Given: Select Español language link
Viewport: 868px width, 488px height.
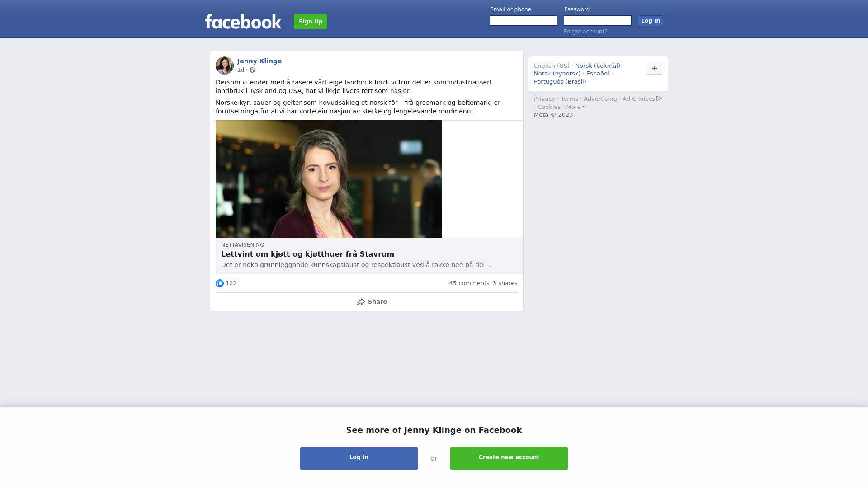Looking at the screenshot, I should click(x=598, y=74).
